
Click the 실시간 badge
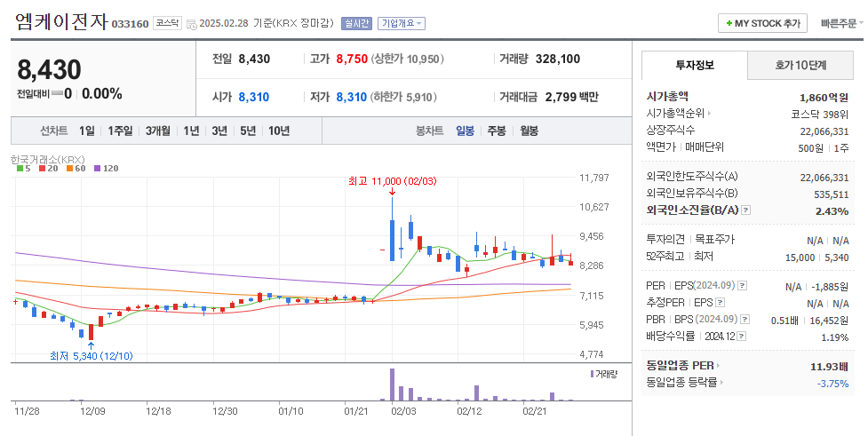[x=356, y=23]
